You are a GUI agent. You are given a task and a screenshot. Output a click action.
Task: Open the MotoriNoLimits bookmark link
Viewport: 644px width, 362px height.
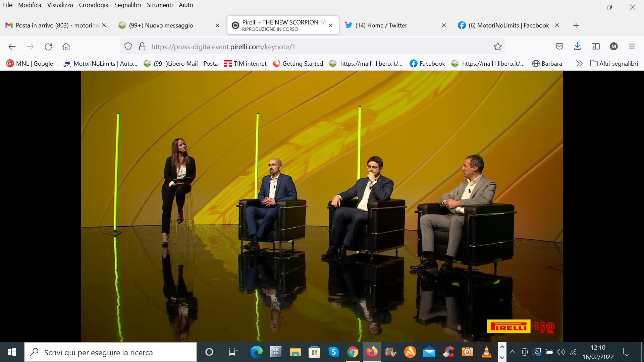click(101, 63)
